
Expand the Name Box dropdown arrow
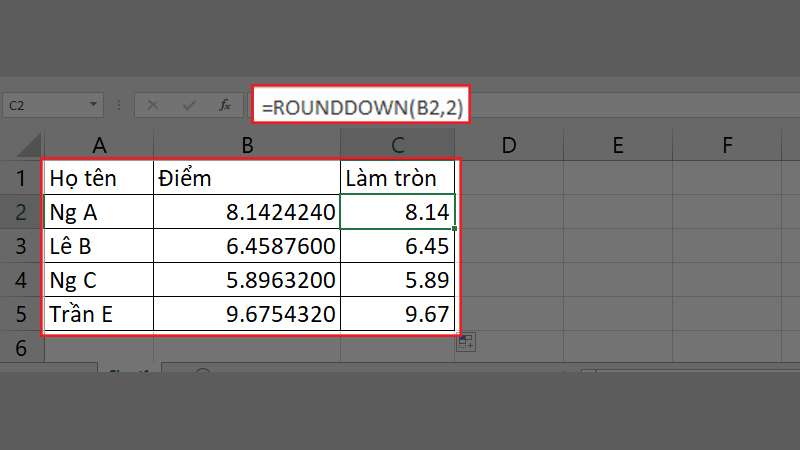(93, 105)
